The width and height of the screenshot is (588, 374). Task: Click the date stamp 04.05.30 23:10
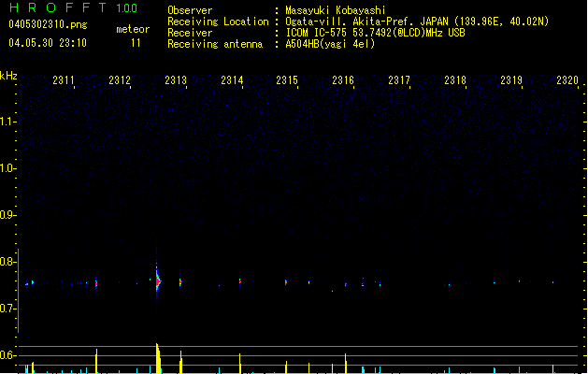[48, 43]
